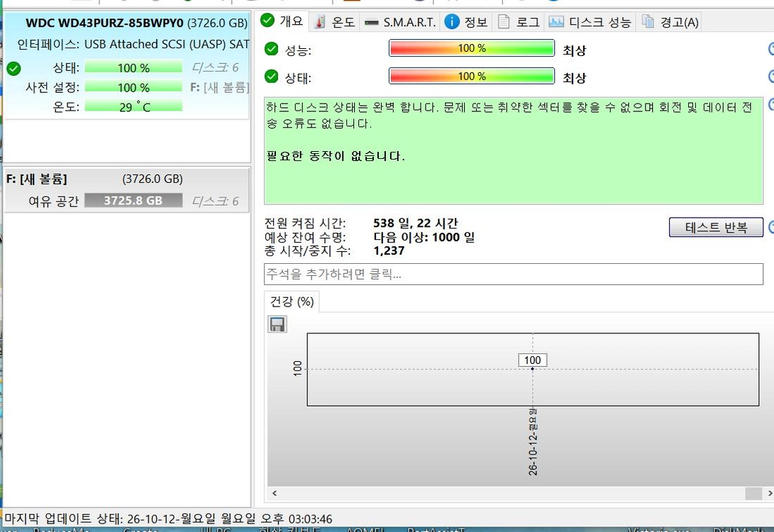Click the graph horizontal scrollbar thumb

(753, 493)
